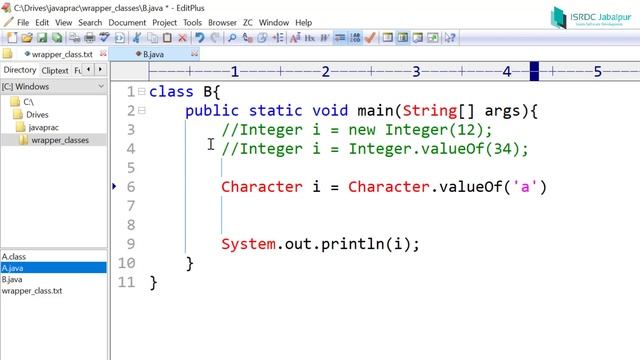
Task: Click the context help arrow icon
Action: (x=450, y=38)
